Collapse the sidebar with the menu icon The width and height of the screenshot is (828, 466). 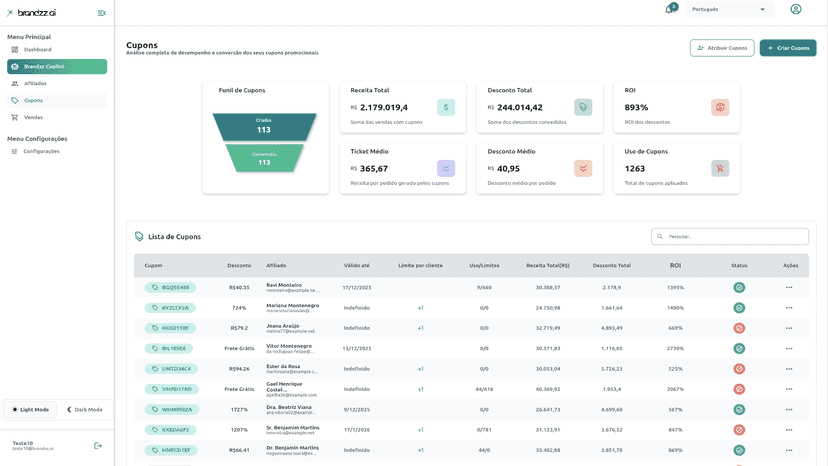tap(102, 13)
